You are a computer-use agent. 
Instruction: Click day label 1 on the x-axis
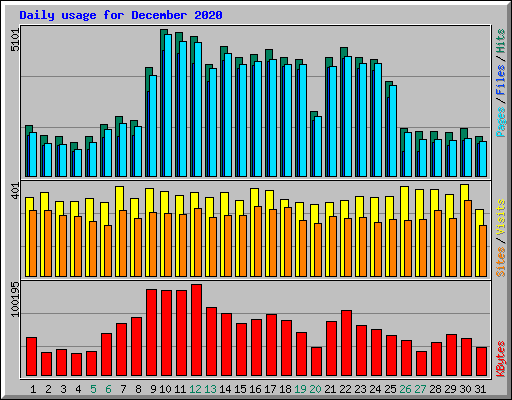pos(33,389)
